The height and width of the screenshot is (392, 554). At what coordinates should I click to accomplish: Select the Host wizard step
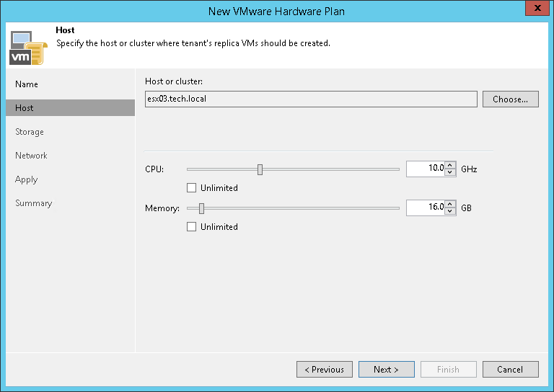coord(25,108)
